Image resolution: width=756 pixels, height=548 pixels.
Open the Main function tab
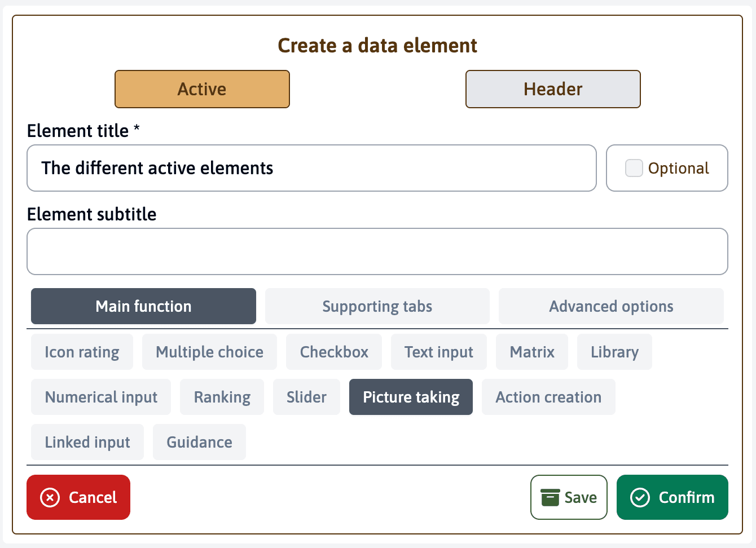pos(143,306)
